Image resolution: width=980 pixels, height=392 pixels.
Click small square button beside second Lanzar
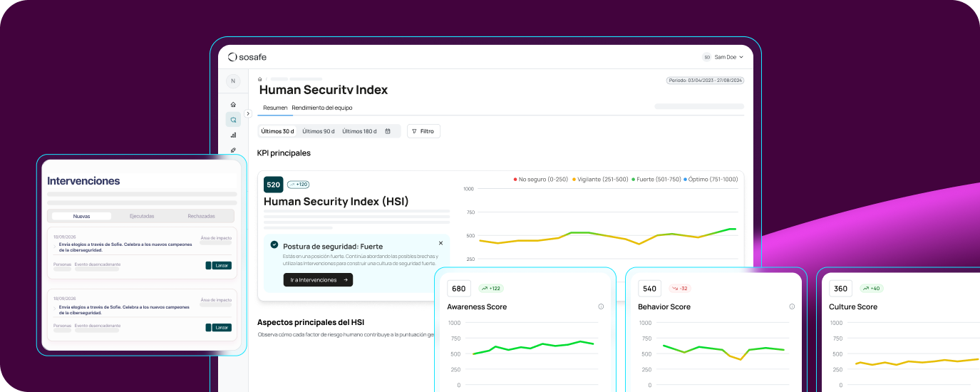pyautogui.click(x=208, y=327)
